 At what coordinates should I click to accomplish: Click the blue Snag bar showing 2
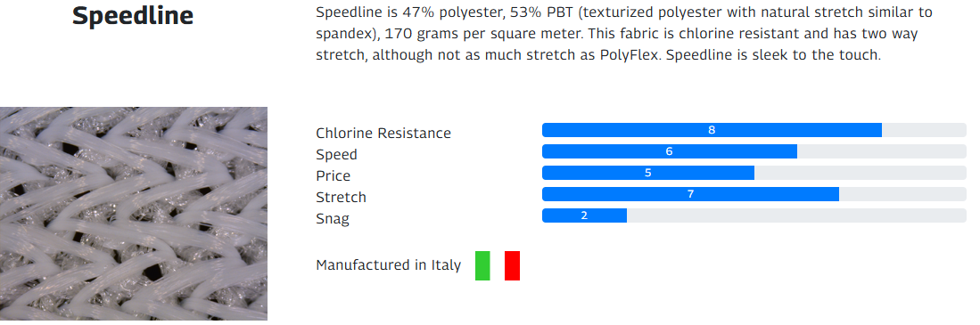point(584,215)
